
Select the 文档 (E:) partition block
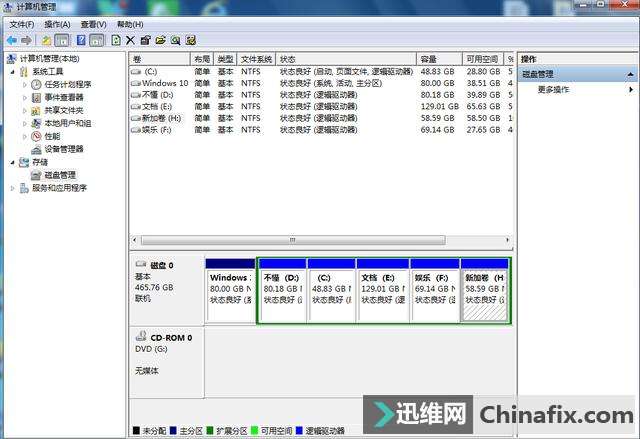click(383, 290)
